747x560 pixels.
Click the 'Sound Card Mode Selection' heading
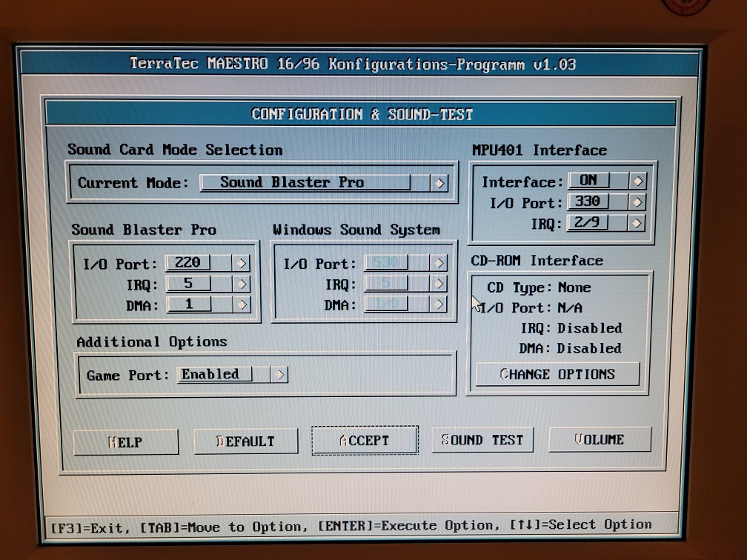(x=175, y=150)
